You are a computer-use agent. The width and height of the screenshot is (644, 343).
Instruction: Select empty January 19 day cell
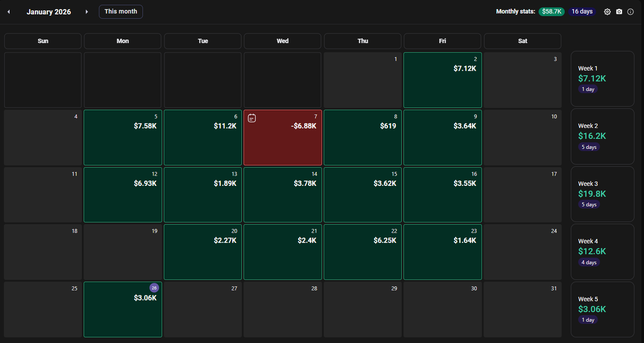(123, 252)
